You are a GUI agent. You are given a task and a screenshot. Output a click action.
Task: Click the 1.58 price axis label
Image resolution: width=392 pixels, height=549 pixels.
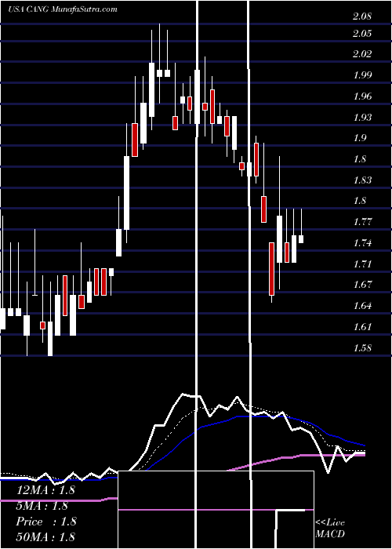click(362, 347)
